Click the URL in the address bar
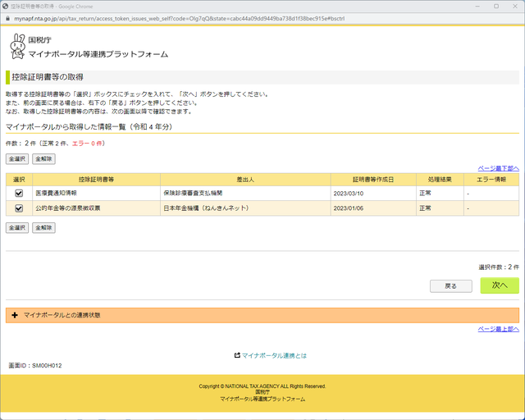Image resolution: width=525 pixels, height=420 pixels. (179, 19)
